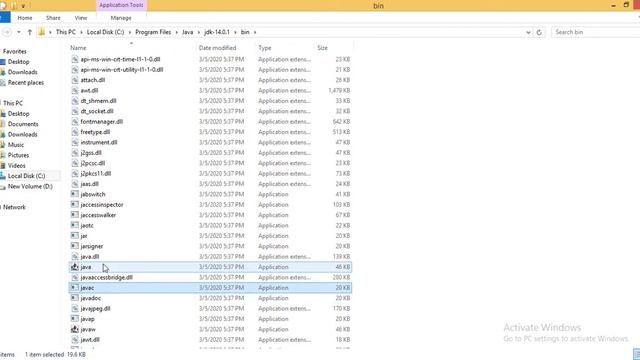Select the jawt.dll file icon
Screen dimensions: 640x360
click(x=75, y=340)
